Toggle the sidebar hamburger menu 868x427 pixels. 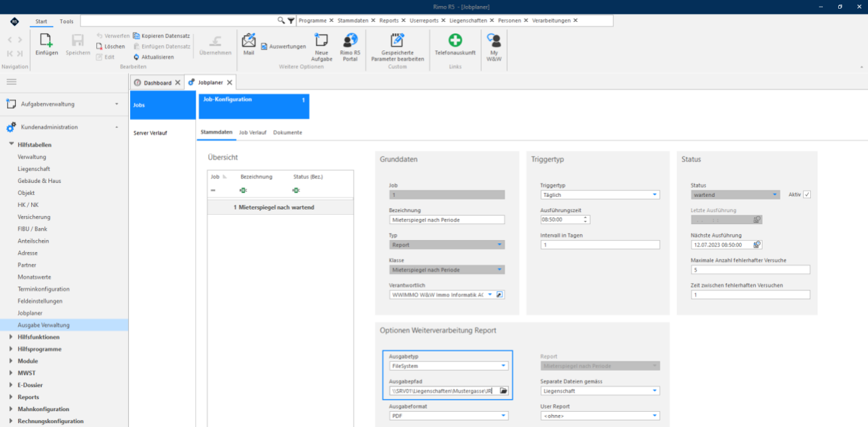[11, 82]
